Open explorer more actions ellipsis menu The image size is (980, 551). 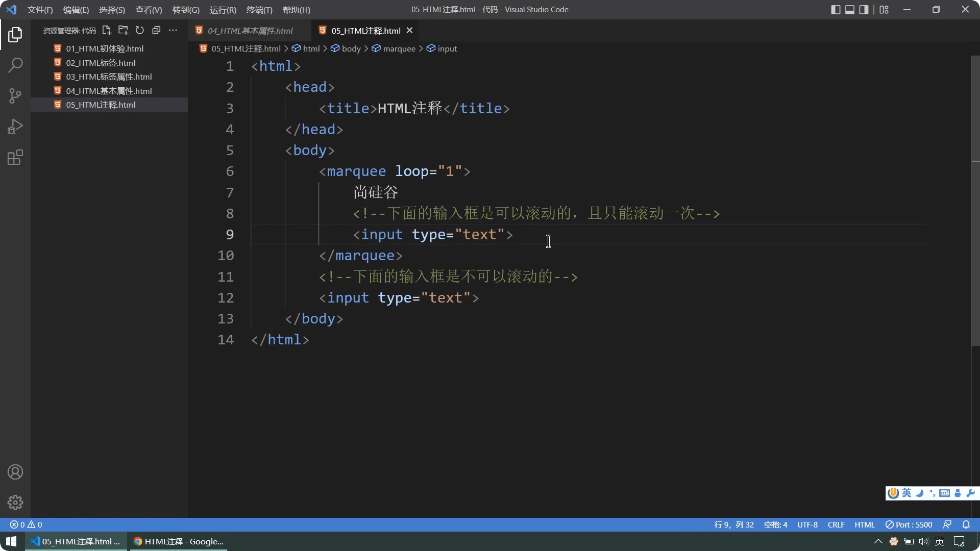(173, 31)
